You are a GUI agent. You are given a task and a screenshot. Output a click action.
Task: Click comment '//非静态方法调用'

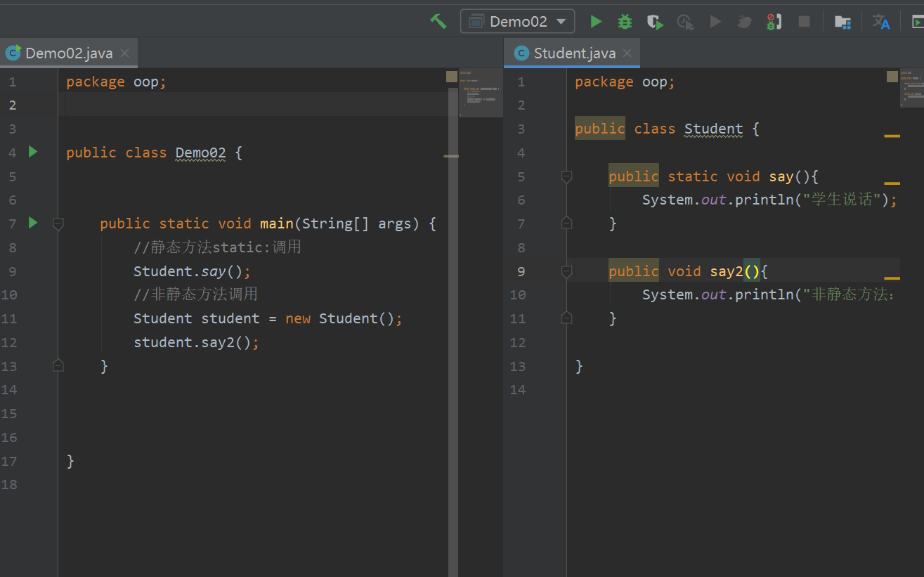[x=195, y=294]
